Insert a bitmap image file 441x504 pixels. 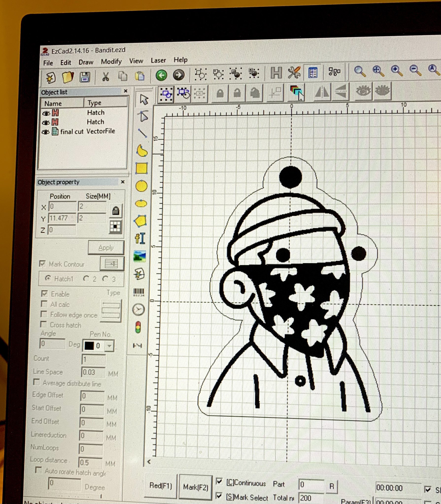[x=140, y=256]
